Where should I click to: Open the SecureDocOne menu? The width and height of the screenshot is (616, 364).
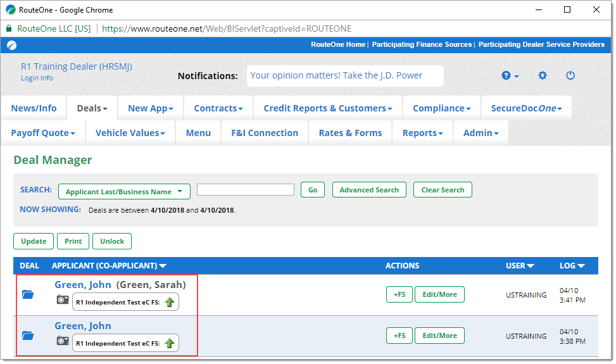(527, 108)
